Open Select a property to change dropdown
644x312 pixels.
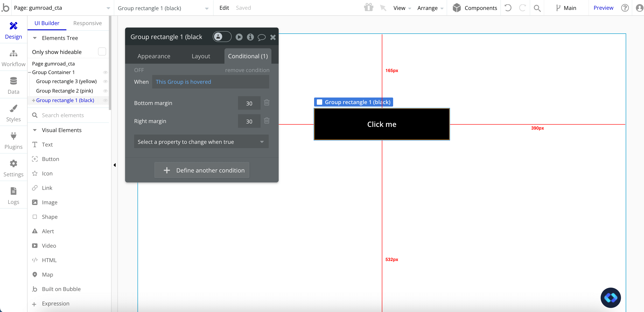[201, 142]
